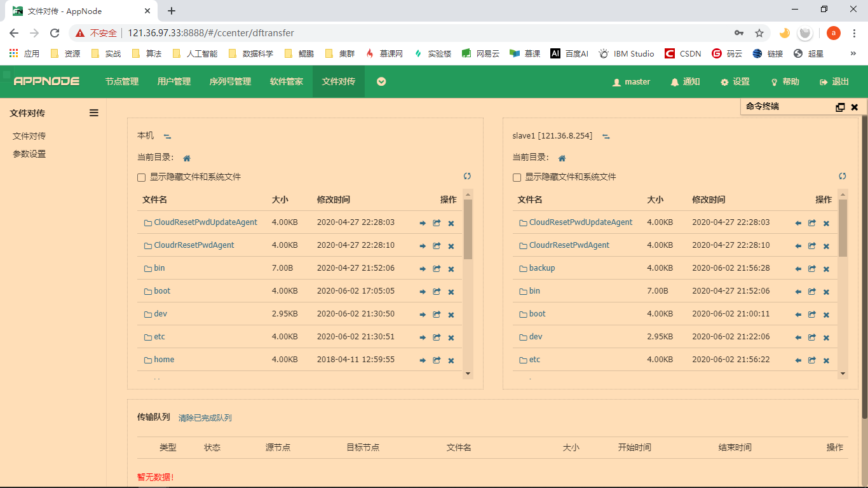Viewport: 868px width, 488px height.
Task: Go to home directory in the slave1 panel
Action: (562, 158)
